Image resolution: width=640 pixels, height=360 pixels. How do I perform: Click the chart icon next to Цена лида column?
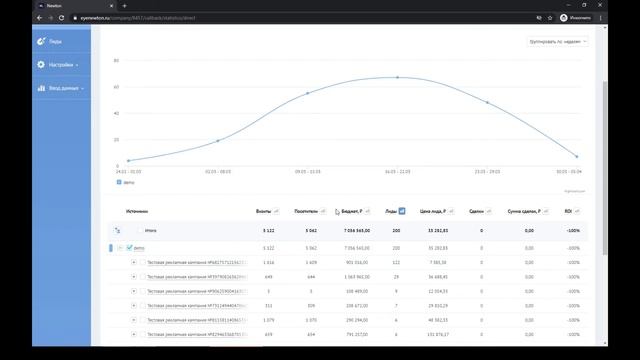pos(451,211)
